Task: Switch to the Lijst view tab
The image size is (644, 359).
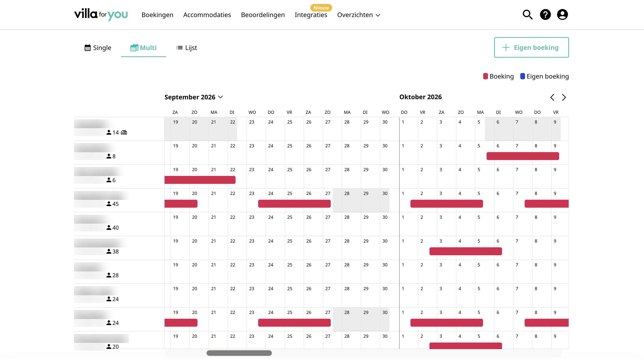Action: [x=187, y=47]
